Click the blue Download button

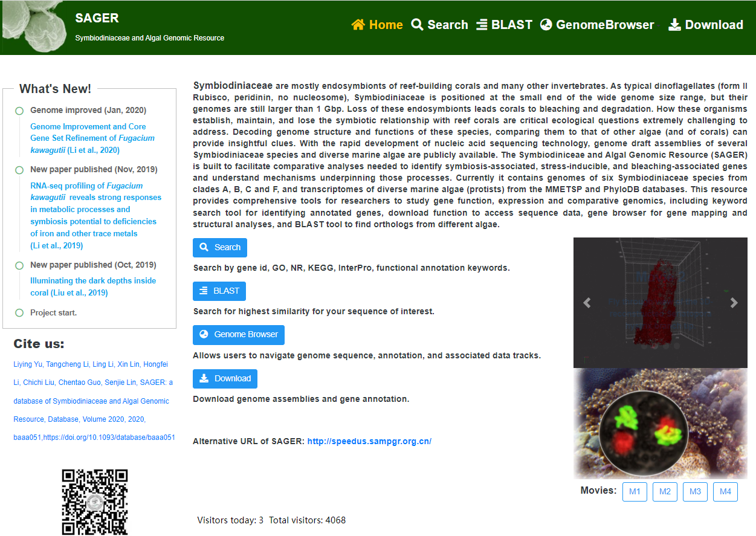point(225,378)
